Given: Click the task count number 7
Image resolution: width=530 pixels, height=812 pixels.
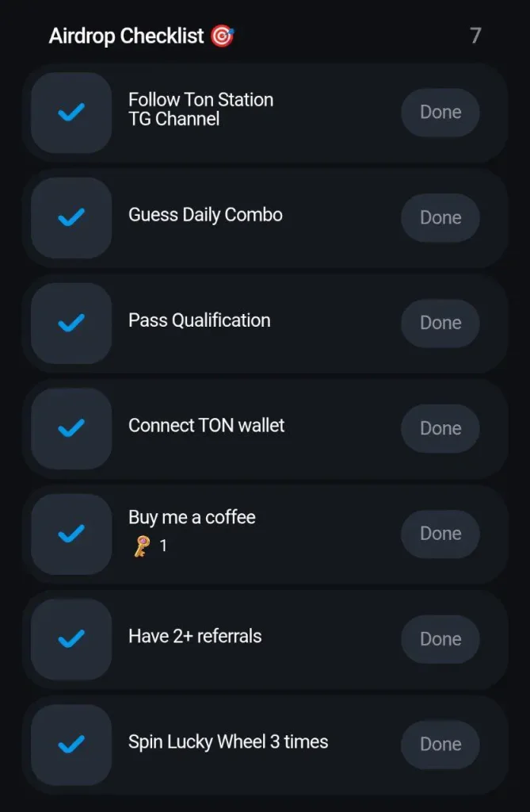Looking at the screenshot, I should [x=475, y=36].
